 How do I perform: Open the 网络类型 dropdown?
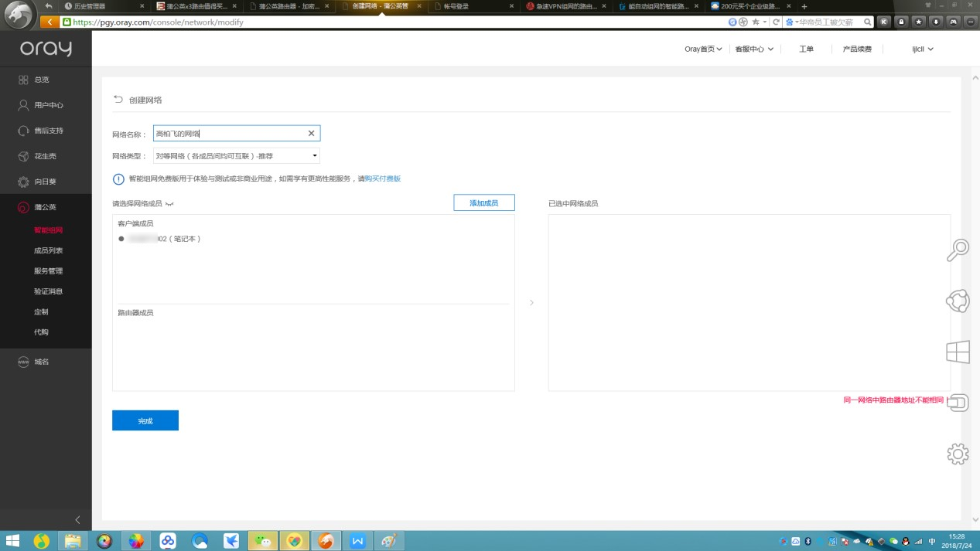click(237, 156)
